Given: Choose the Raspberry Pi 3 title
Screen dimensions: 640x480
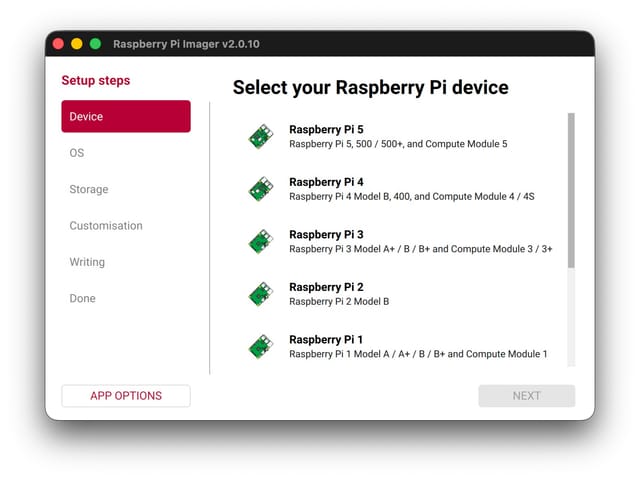Looking at the screenshot, I should 326,235.
